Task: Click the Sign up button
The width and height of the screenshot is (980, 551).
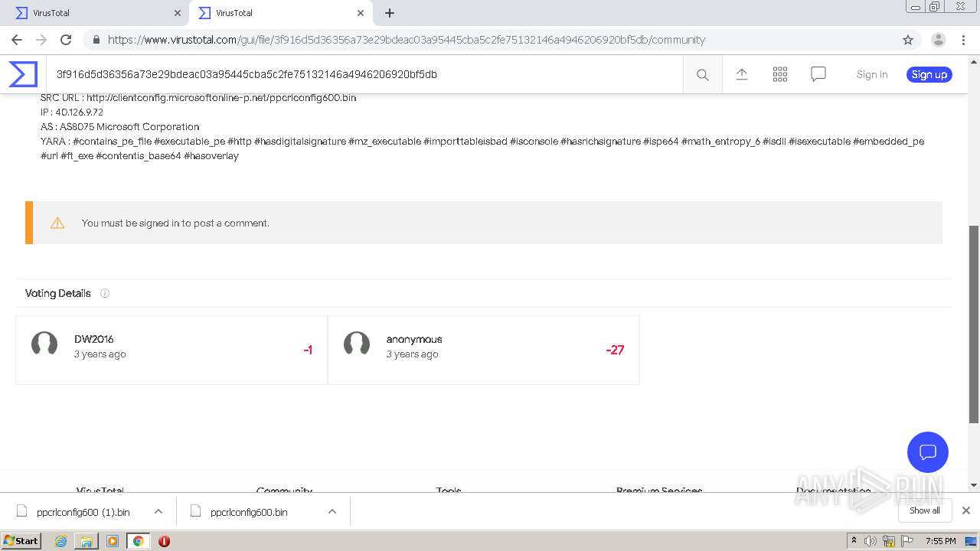Action: [929, 74]
